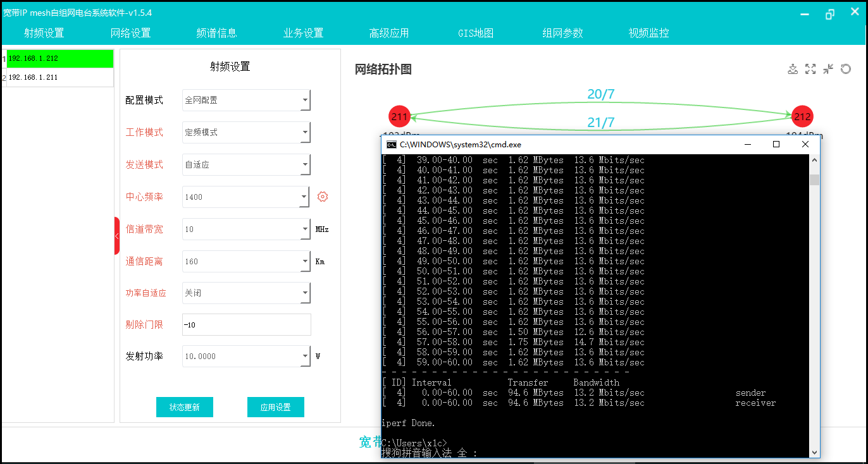Click the gear icon beside center frequency
This screenshot has height=464, width=868.
(323, 197)
